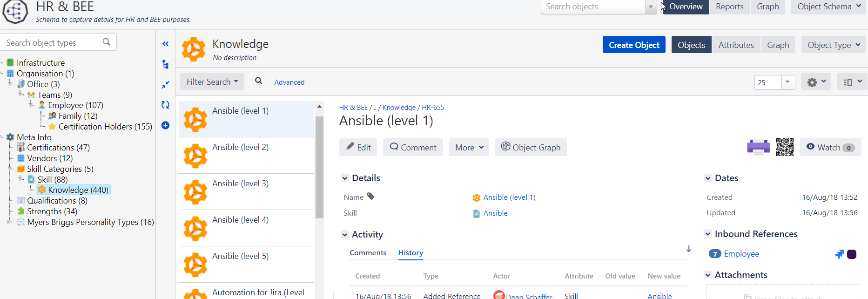Viewport: 868px width, 299px height.
Task: Select Ansible (level 2) in the list
Action: tap(247, 156)
